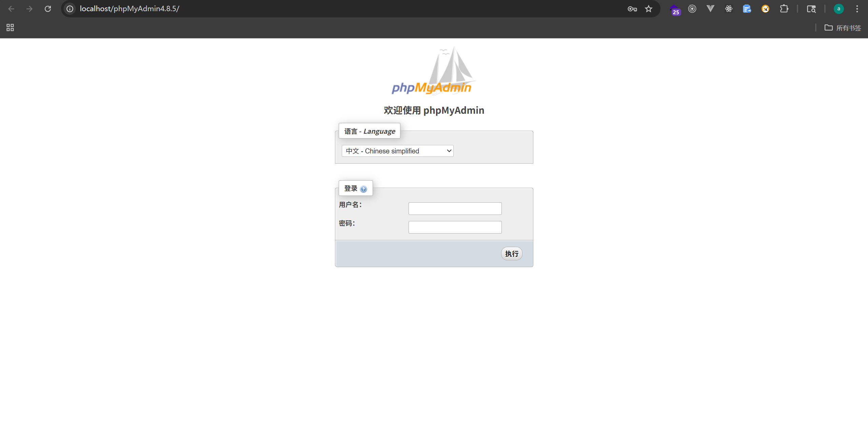The height and width of the screenshot is (445, 868).
Task: Click the 用户名: label
Action: coord(351,205)
